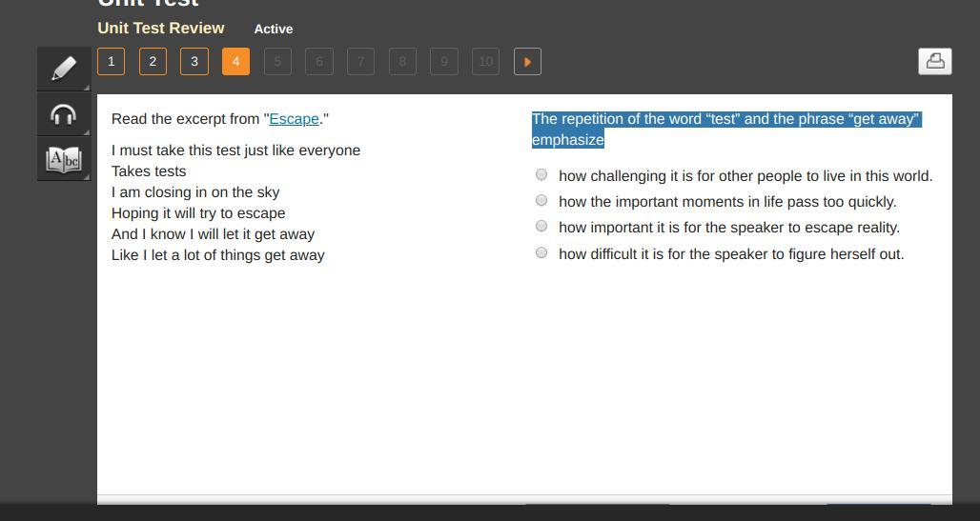The height and width of the screenshot is (521, 980).
Task: Click the highlighted question prompt text
Action: click(x=726, y=130)
